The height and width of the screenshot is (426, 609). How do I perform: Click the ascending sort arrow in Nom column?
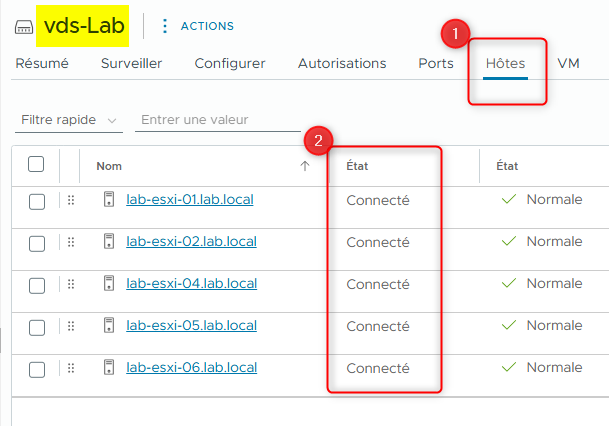pos(305,166)
